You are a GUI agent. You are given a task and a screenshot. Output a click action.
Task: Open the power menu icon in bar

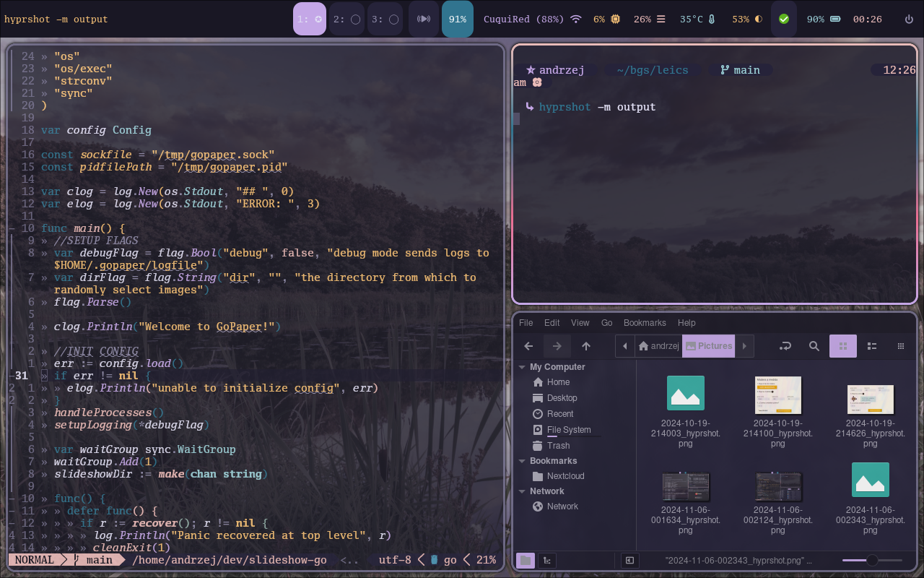pos(908,19)
